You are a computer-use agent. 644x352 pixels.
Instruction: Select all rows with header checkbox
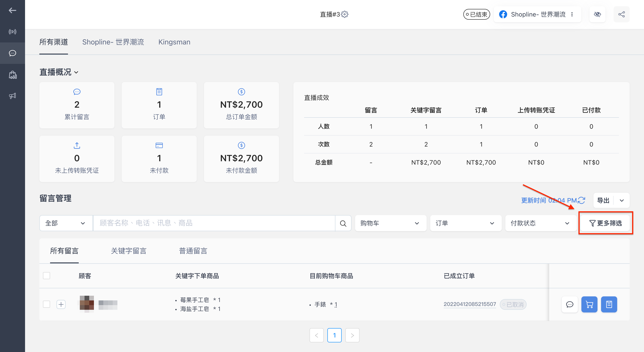coord(47,276)
